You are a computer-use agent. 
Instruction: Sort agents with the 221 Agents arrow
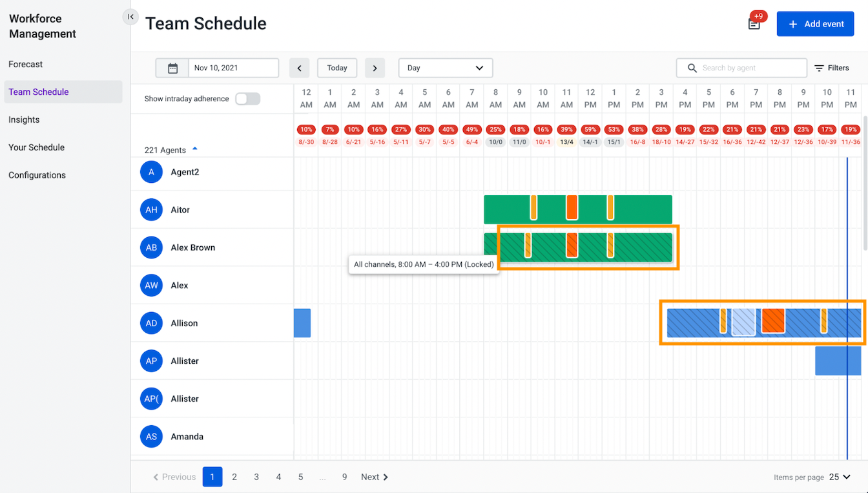pos(195,149)
